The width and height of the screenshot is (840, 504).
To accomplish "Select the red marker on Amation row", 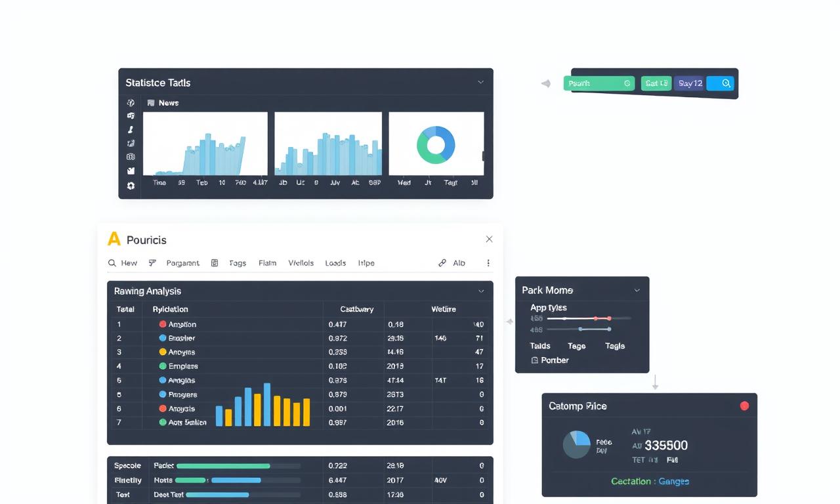I will (x=163, y=324).
